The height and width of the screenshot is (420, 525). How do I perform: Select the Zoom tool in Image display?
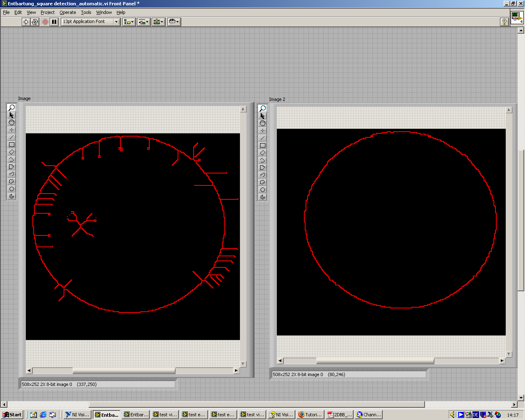tap(11, 107)
